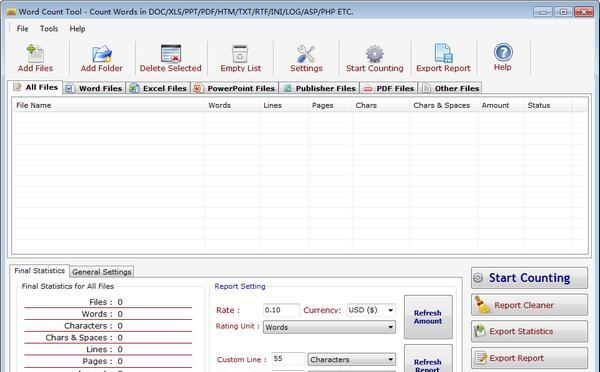Click the 'Lines : 0' statistic text

104,349
